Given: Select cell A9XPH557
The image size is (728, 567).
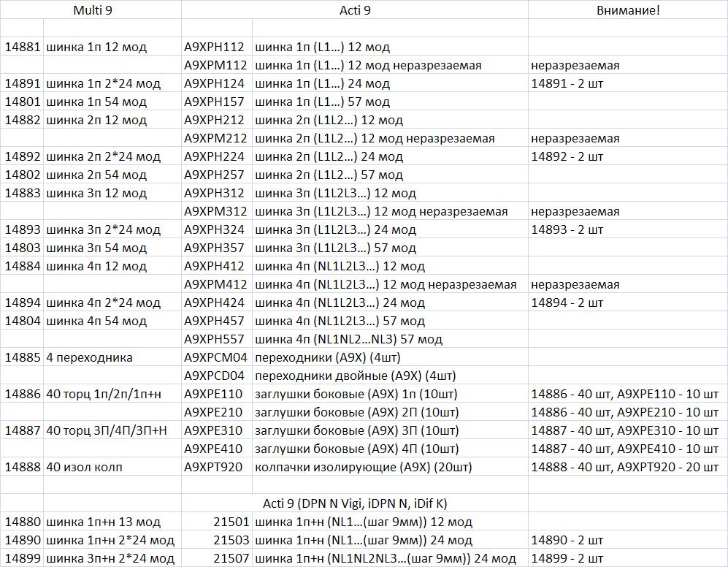Looking at the screenshot, I should click(217, 339).
